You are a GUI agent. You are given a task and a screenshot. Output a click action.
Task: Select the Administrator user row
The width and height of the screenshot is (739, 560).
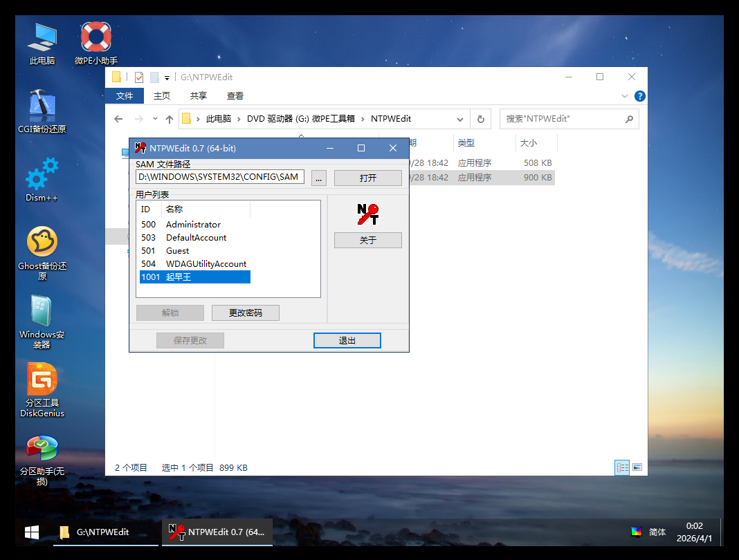(x=195, y=224)
